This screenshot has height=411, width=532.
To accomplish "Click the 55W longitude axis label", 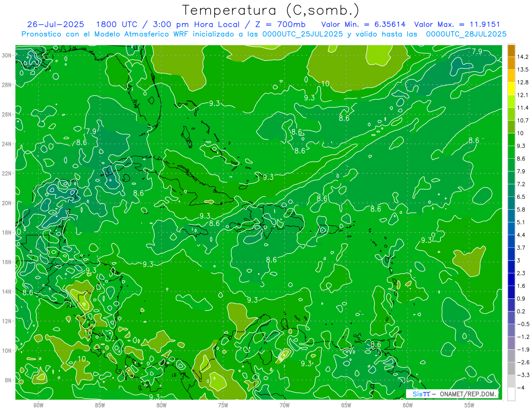I will [x=469, y=405].
